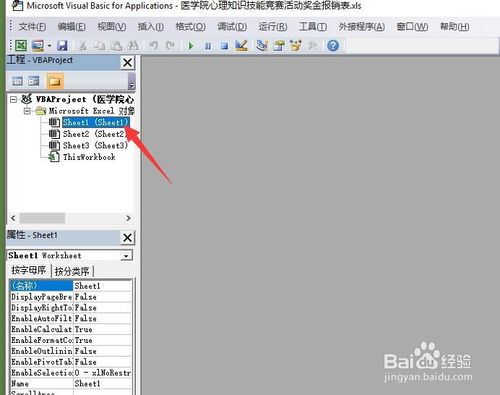Click View Code icon in project panel
This screenshot has height=395, width=500.
pyautogui.click(x=17, y=81)
